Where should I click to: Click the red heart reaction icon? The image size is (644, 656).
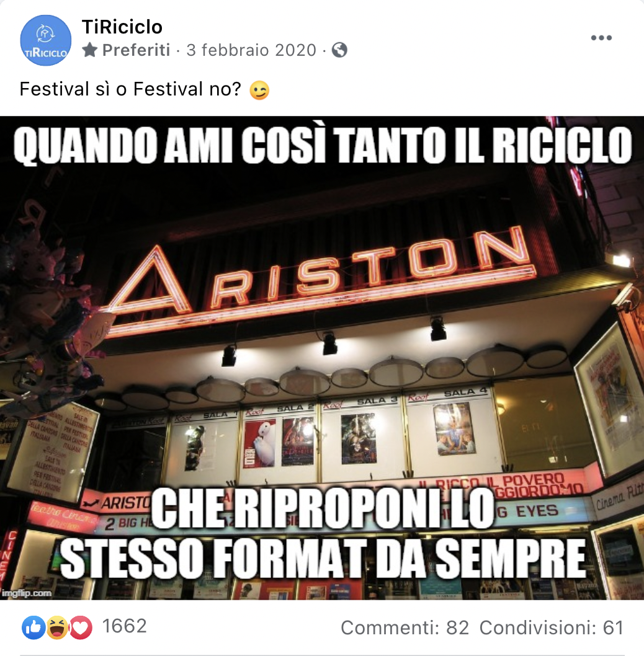pos(81,627)
